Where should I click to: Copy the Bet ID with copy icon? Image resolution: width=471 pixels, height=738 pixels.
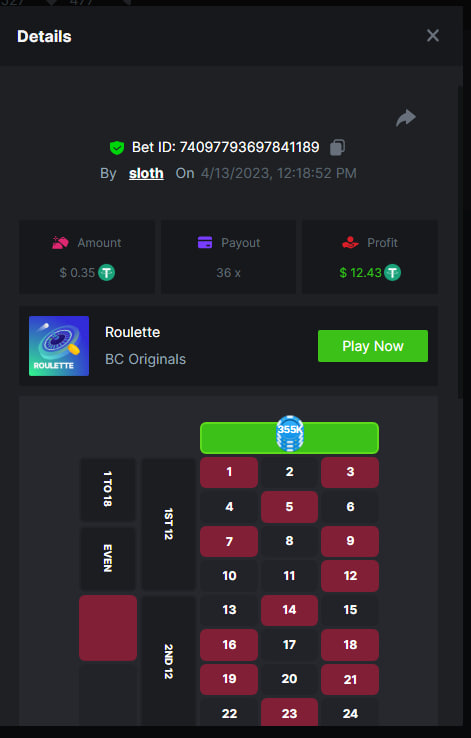coord(337,147)
